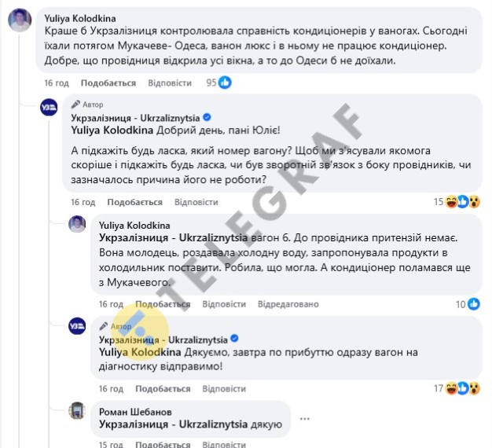Viewport: 492px width, 448px height.
Task: Open Ukrzaliznytsia logo avatar on second reply
Action: click(x=77, y=326)
